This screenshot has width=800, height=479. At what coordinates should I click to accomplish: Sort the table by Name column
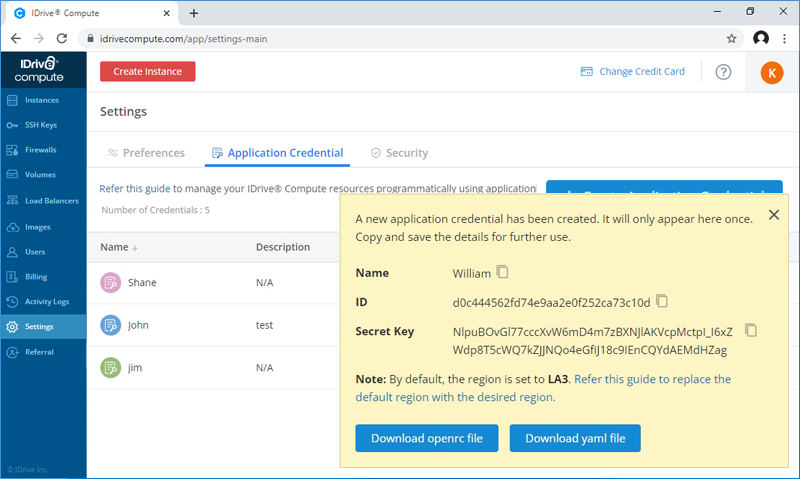pyautogui.click(x=119, y=247)
